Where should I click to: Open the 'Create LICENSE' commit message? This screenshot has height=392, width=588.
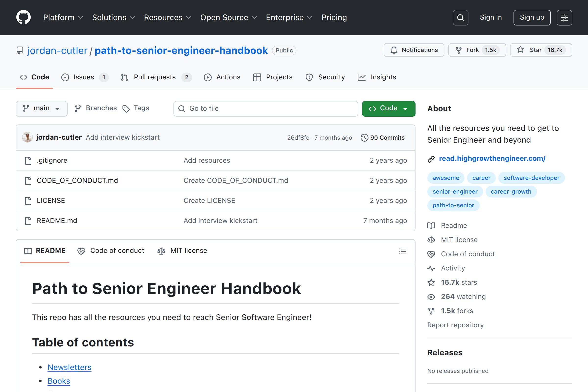(209, 201)
